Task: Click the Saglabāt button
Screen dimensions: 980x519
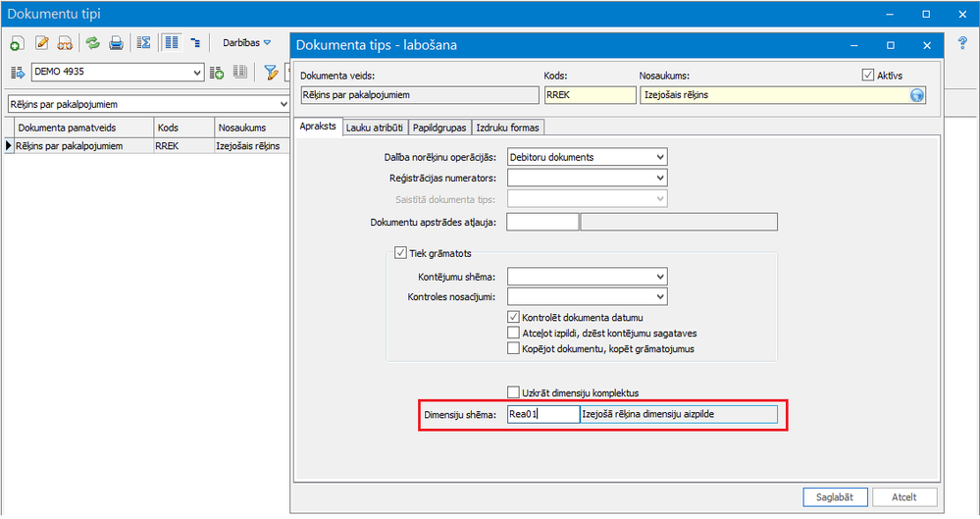Action: click(835, 497)
